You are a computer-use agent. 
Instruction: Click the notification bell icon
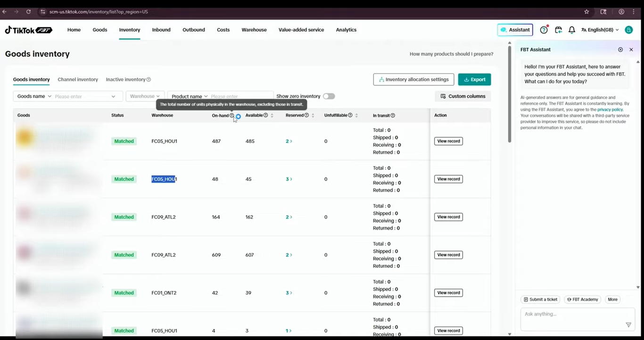571,30
